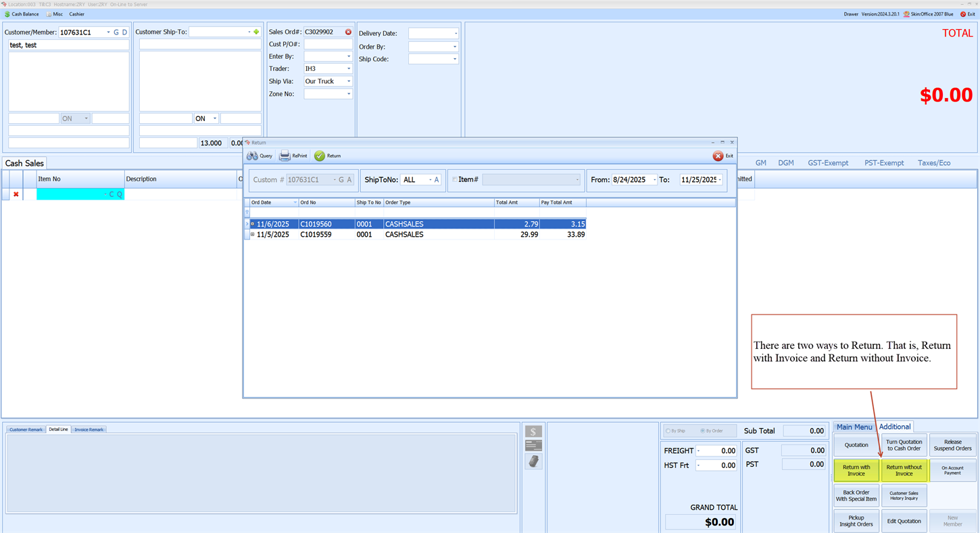Viewport: 980px width, 533px height.
Task: Switch to the Main Menu tab
Action: point(854,427)
